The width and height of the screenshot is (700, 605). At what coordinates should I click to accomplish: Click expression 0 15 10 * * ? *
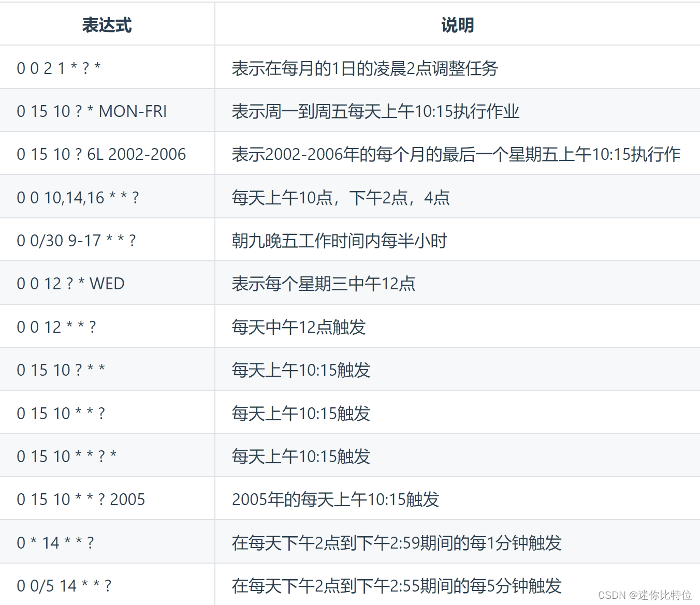tap(67, 456)
